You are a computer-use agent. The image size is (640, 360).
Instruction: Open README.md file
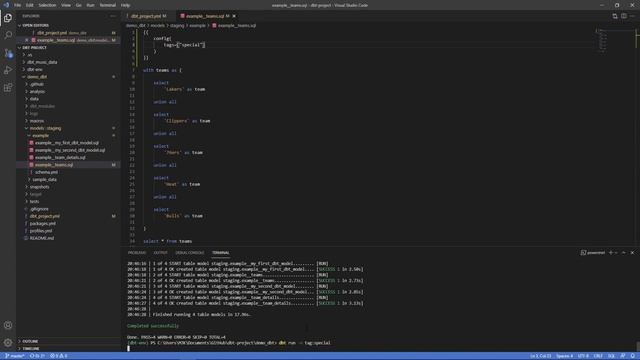[42, 238]
